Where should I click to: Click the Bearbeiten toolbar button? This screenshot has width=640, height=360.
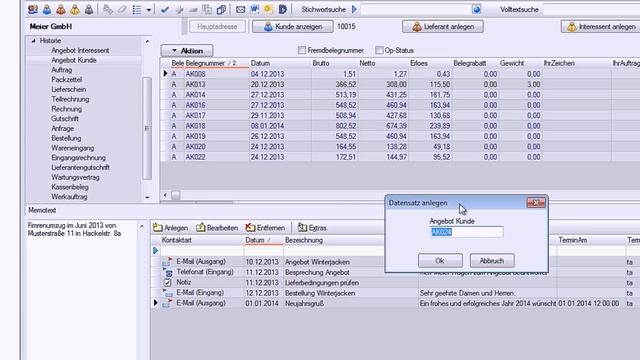point(217,228)
